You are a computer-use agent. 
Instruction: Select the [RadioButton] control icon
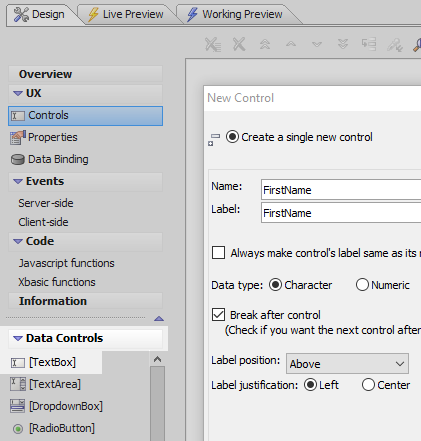tap(18, 429)
